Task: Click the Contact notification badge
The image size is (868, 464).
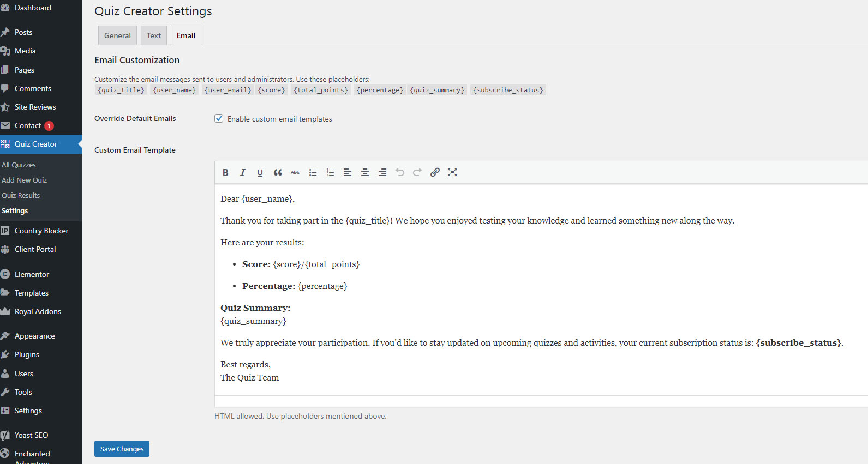Action: 49,125
